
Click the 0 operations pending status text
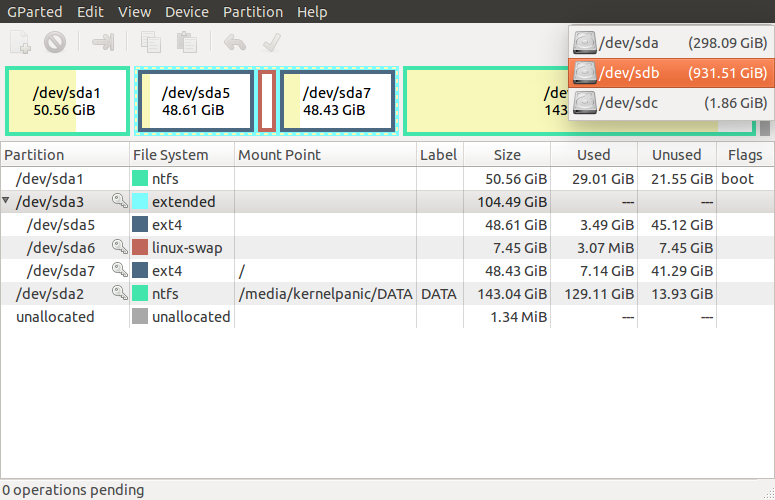coord(73,490)
